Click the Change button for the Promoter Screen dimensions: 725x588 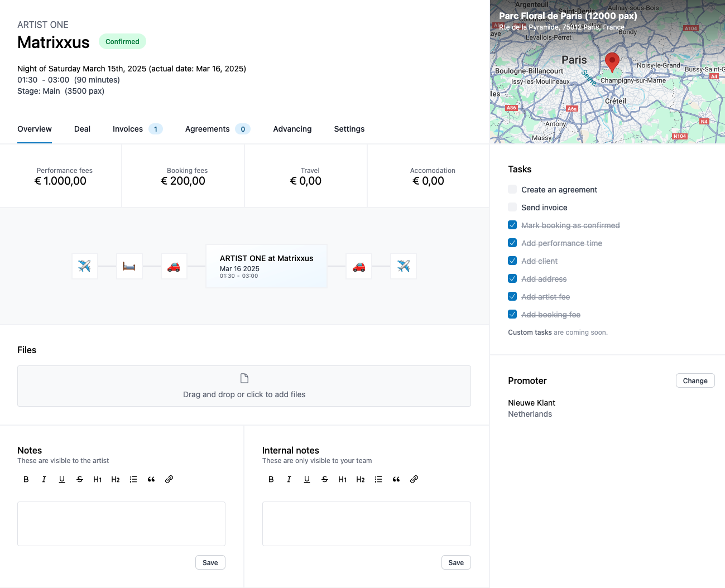tap(695, 380)
